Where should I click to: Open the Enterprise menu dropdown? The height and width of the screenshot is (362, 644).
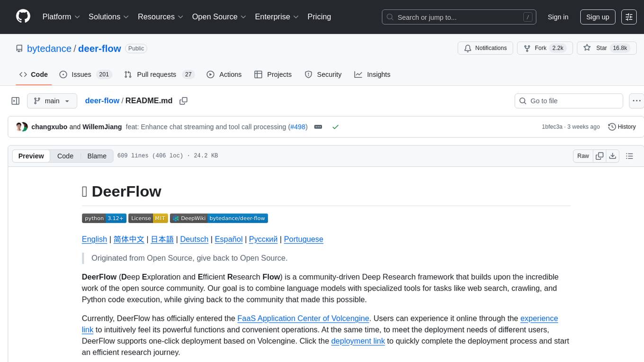click(277, 17)
